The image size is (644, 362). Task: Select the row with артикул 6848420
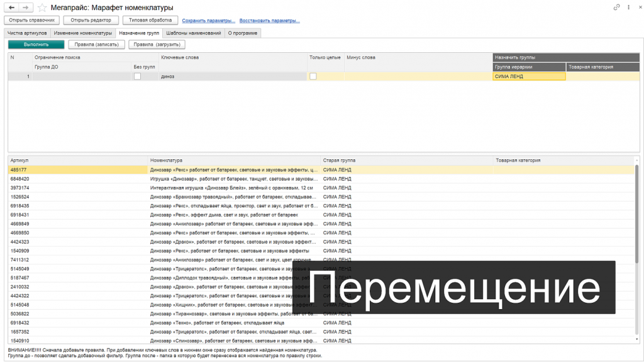(x=321, y=179)
